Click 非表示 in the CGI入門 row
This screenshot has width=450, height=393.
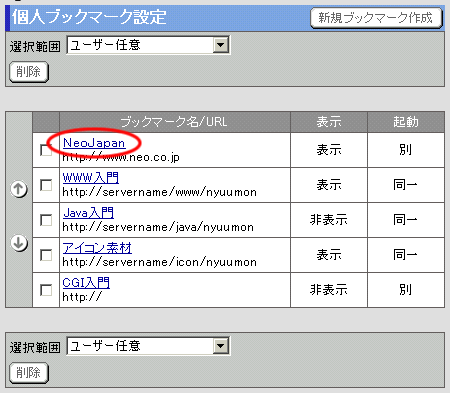[329, 290]
